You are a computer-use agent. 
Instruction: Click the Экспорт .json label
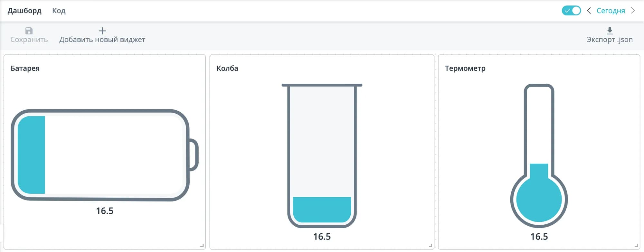point(610,40)
